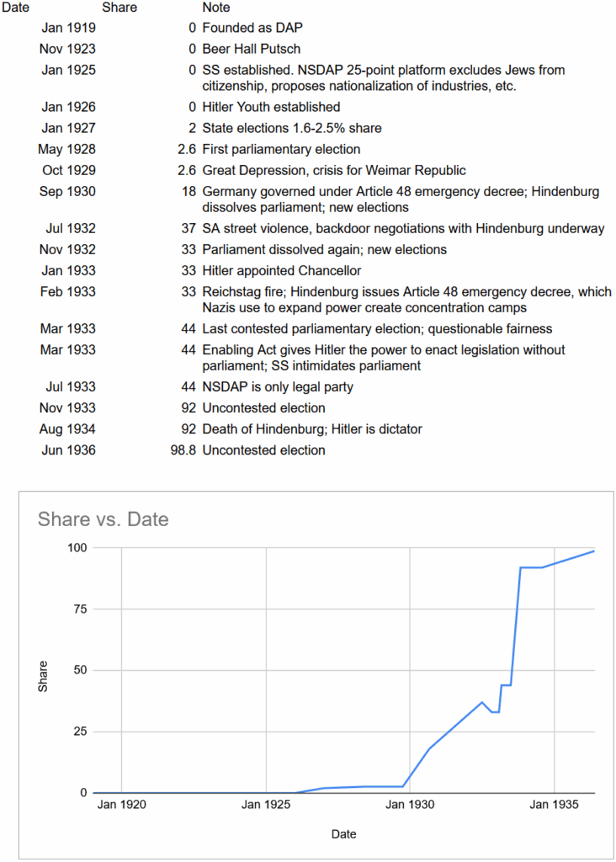This screenshot has width=616, height=862.
Task: Select the Jun 1936 date cell
Action: (x=68, y=450)
